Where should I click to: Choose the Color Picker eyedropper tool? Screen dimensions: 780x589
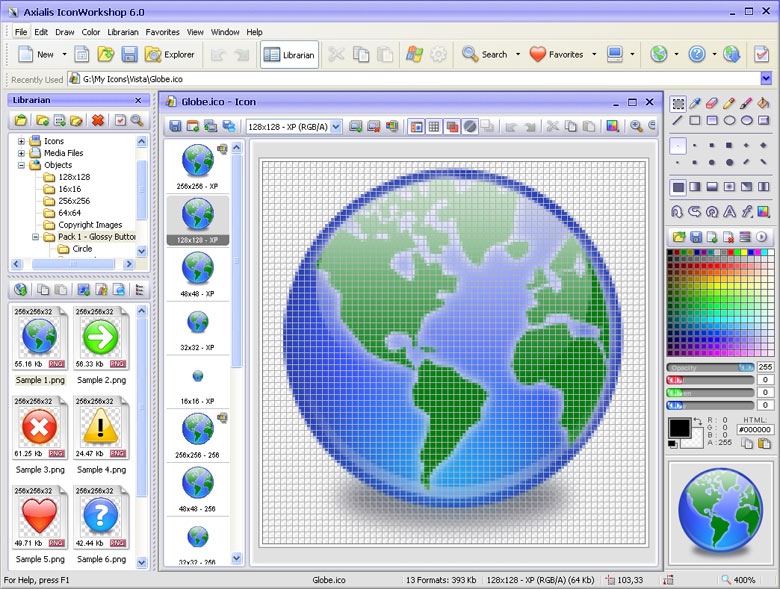tap(695, 103)
